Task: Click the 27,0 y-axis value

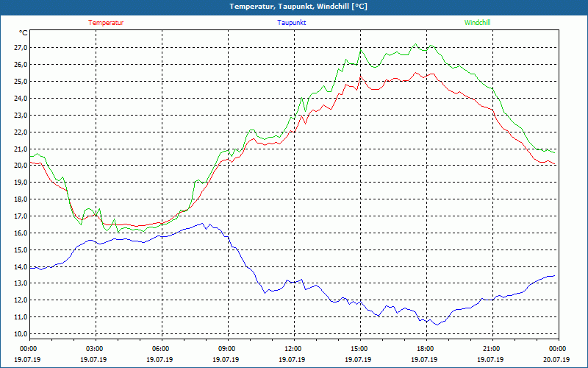Action: pos(21,47)
